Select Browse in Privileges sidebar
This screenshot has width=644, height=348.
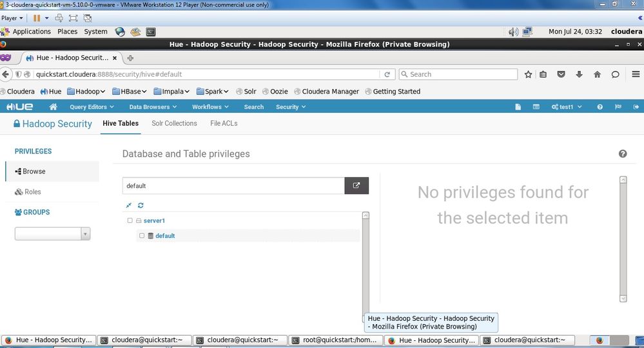pos(52,171)
